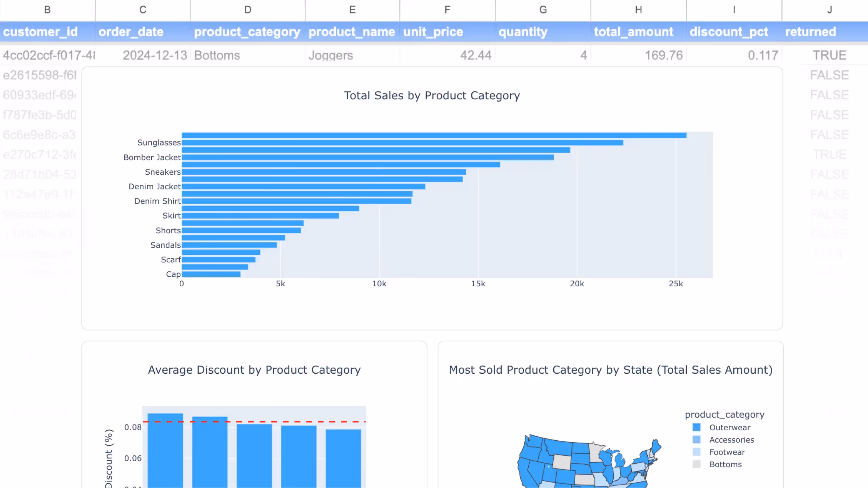
Task: Click the first bar in Average Discount chart
Action: point(165,450)
